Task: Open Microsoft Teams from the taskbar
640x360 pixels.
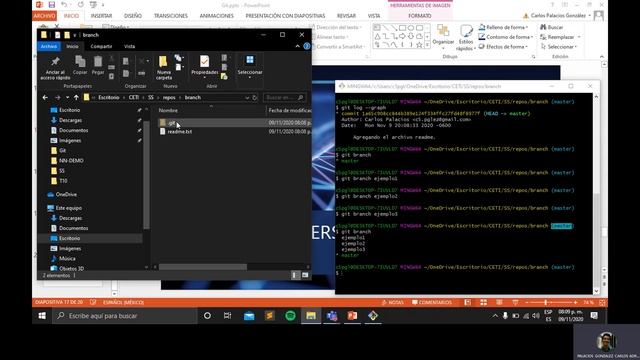Action: (x=332, y=316)
